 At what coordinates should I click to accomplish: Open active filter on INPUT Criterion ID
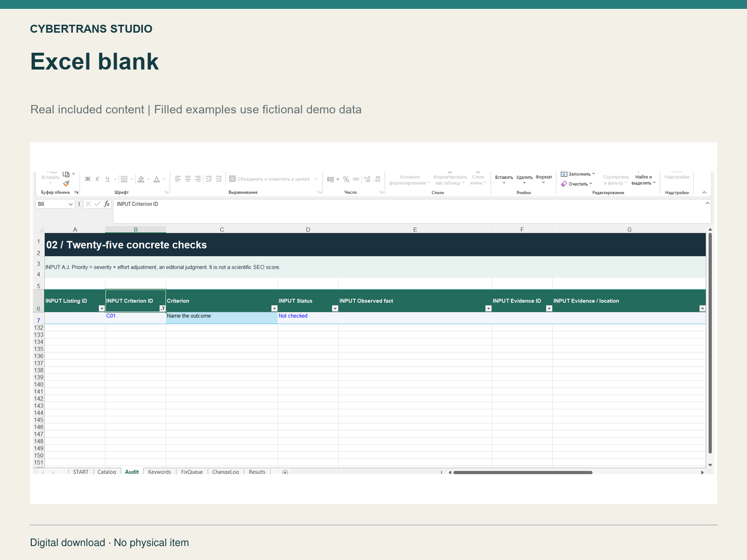162,308
